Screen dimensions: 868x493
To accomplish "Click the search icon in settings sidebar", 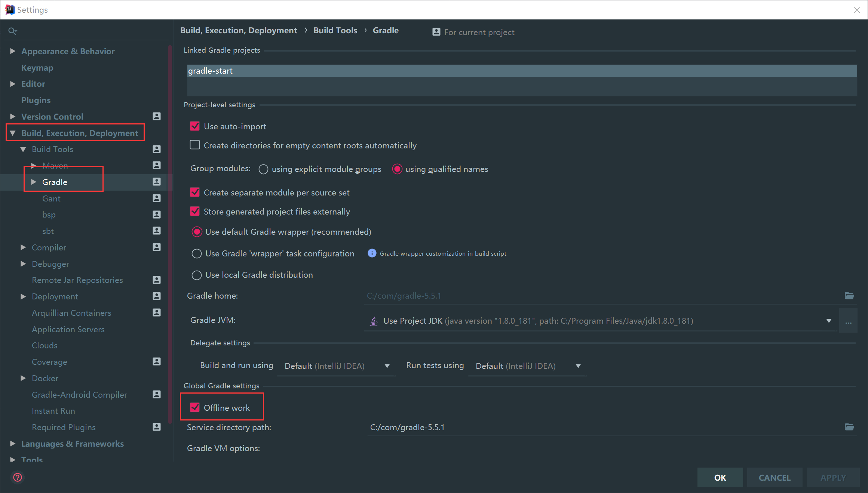I will point(13,31).
